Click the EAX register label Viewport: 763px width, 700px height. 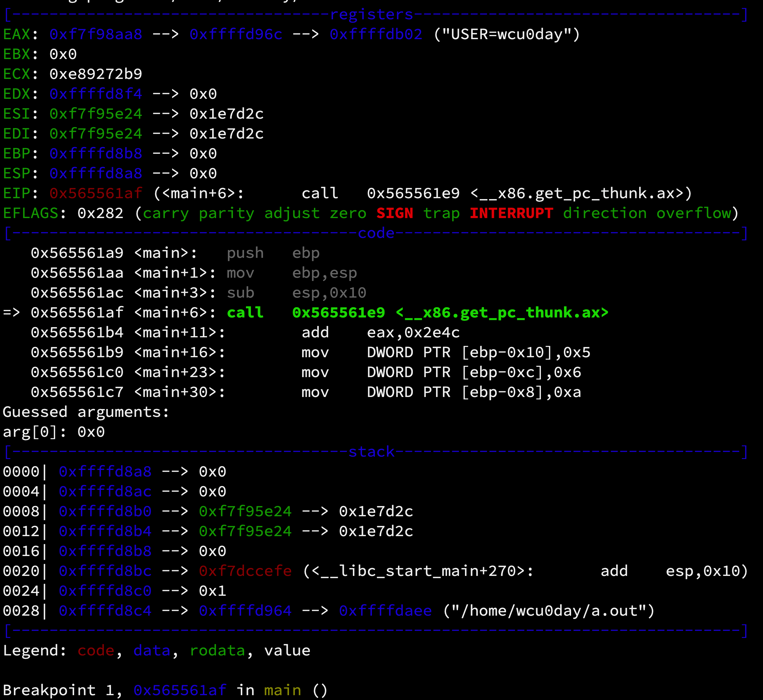pyautogui.click(x=17, y=34)
